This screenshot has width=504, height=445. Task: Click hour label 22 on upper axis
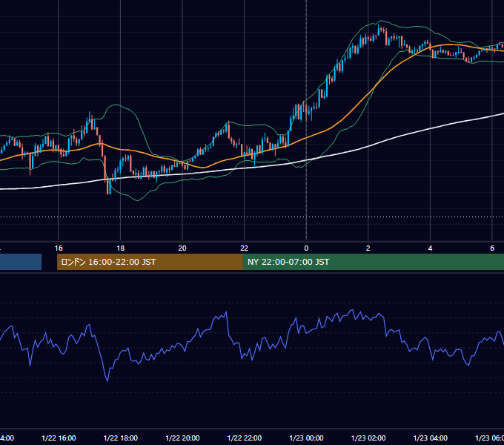point(245,248)
